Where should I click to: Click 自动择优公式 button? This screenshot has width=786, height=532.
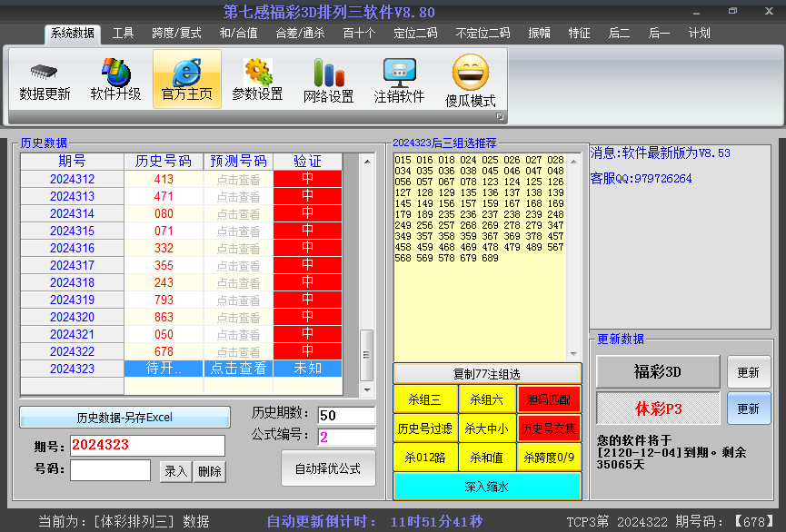pyautogui.click(x=328, y=468)
